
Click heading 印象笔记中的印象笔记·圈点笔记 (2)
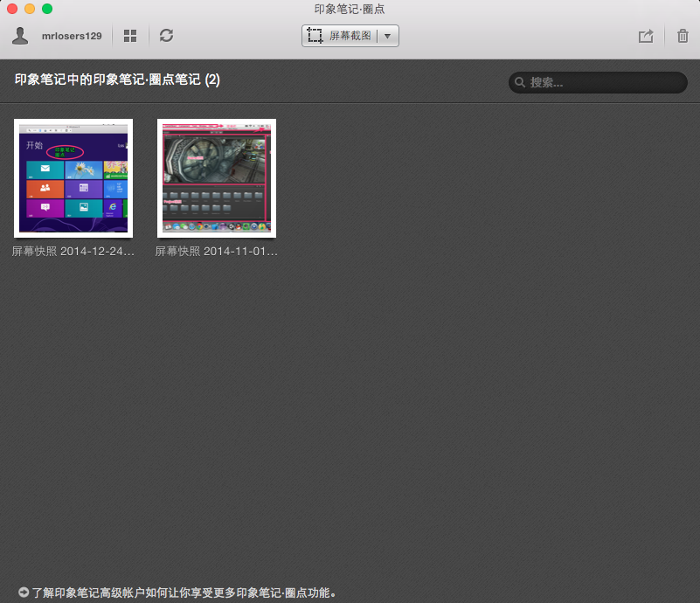point(117,80)
